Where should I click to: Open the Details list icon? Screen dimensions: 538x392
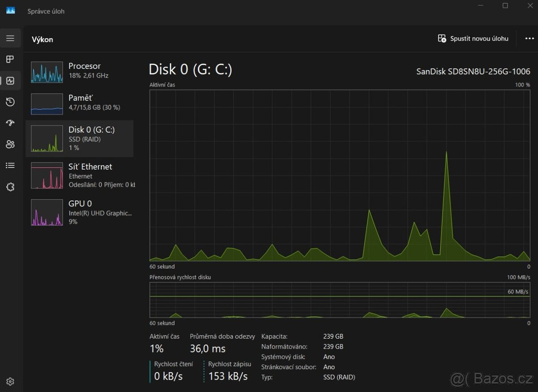10,166
